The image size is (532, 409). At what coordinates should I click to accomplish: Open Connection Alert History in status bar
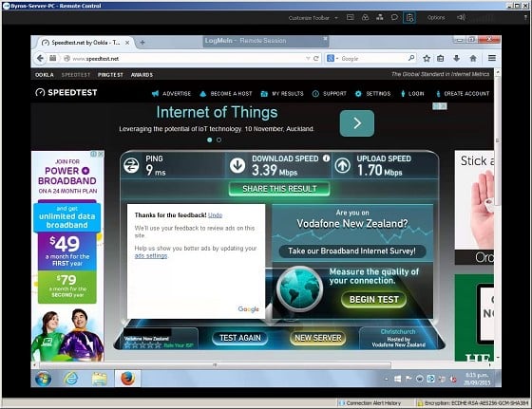370,403
